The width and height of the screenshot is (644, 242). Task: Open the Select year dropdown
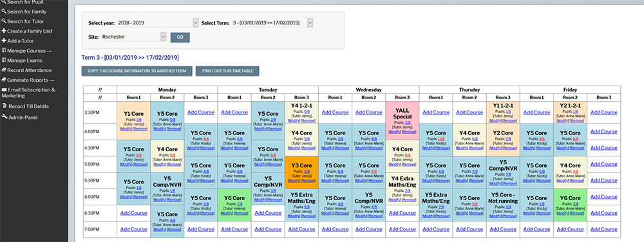point(157,23)
